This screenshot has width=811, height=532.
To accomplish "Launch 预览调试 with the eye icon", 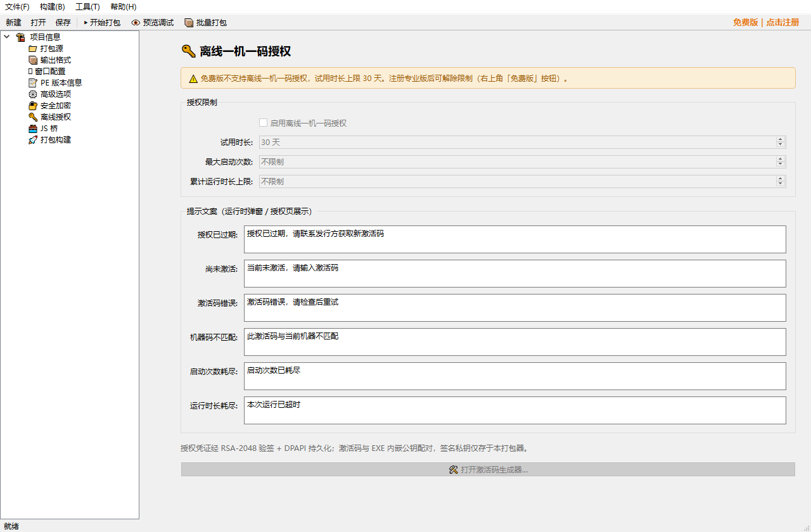I will tap(152, 23).
